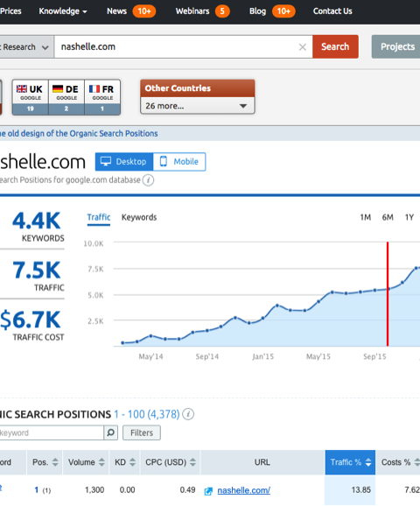Open old design of Organic Search Positions link
The image size is (420, 506).
tap(79, 134)
